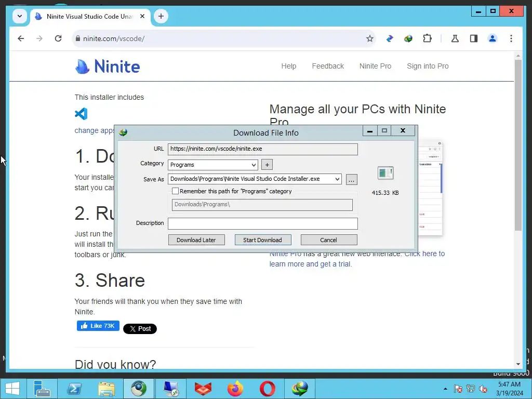Toggle Chrome side panel icon

pyautogui.click(x=474, y=38)
